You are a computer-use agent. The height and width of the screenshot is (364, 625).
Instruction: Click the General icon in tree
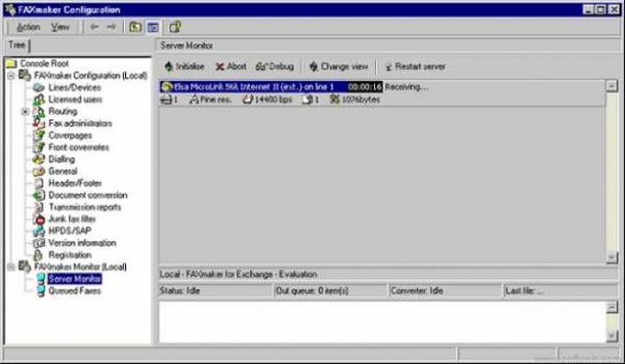click(x=39, y=171)
